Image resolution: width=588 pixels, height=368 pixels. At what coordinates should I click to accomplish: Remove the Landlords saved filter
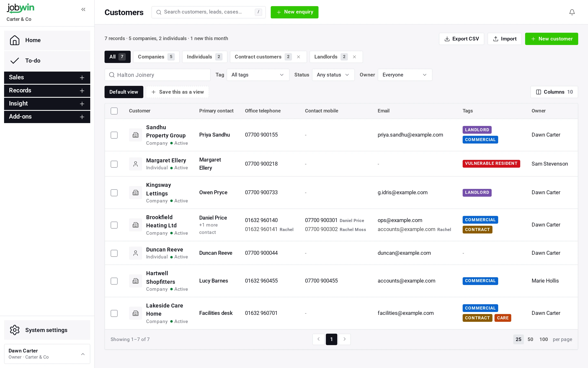click(x=354, y=57)
